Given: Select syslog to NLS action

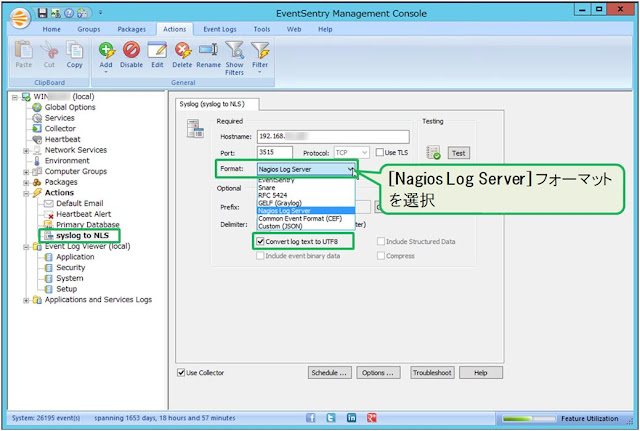Looking at the screenshot, I should tap(82, 235).
